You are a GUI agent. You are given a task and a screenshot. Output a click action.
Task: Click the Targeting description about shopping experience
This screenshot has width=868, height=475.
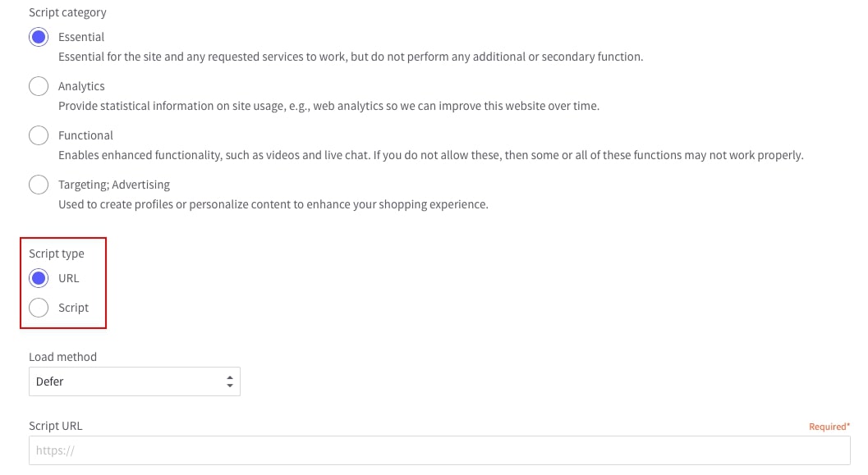click(x=273, y=204)
